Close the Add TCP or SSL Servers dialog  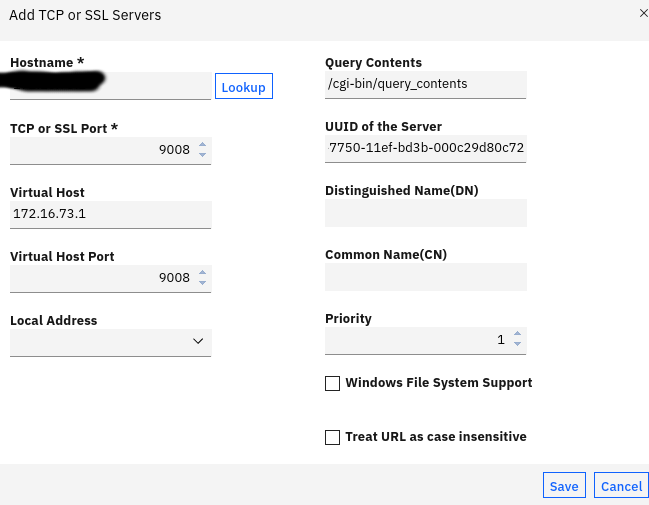click(643, 13)
